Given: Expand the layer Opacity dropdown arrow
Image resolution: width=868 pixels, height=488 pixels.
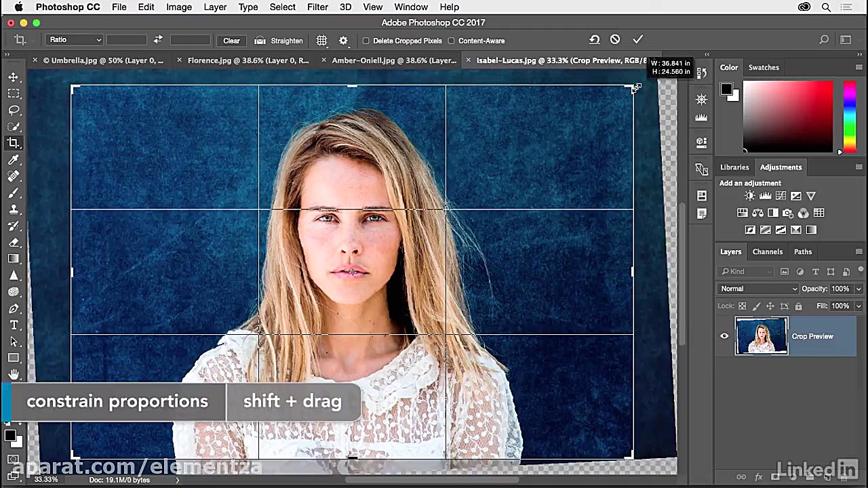Looking at the screenshot, I should (859, 289).
